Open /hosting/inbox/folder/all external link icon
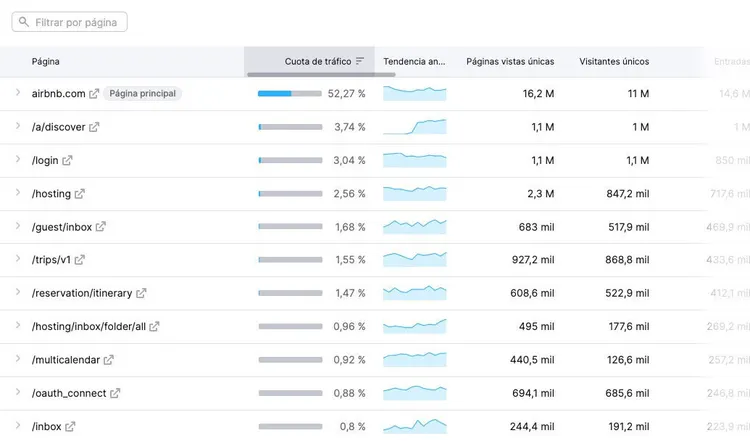This screenshot has width=750, height=441. pos(154,327)
